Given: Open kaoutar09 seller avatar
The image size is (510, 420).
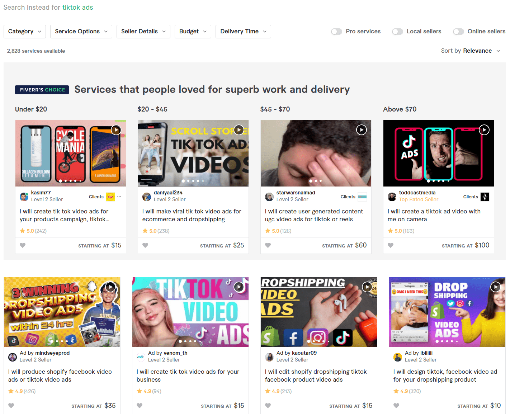Looking at the screenshot, I should coord(269,357).
